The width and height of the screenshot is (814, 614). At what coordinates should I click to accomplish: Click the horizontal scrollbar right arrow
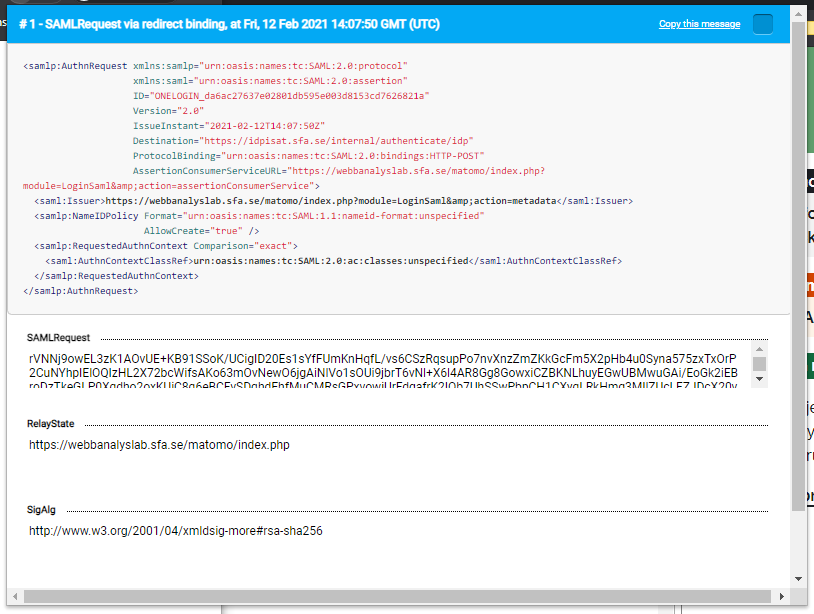tap(782, 597)
